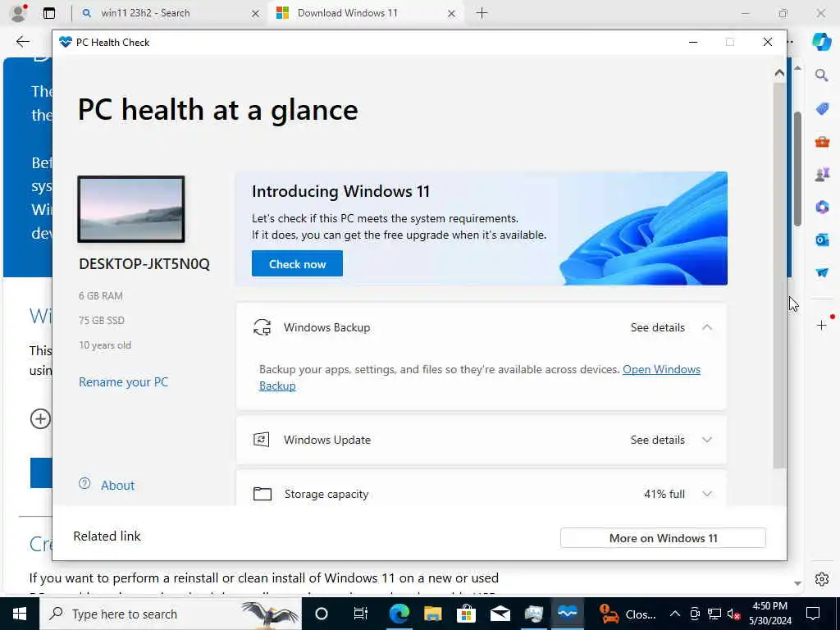Add a sidebar app with plus icon
The width and height of the screenshot is (840, 630).
point(822,325)
